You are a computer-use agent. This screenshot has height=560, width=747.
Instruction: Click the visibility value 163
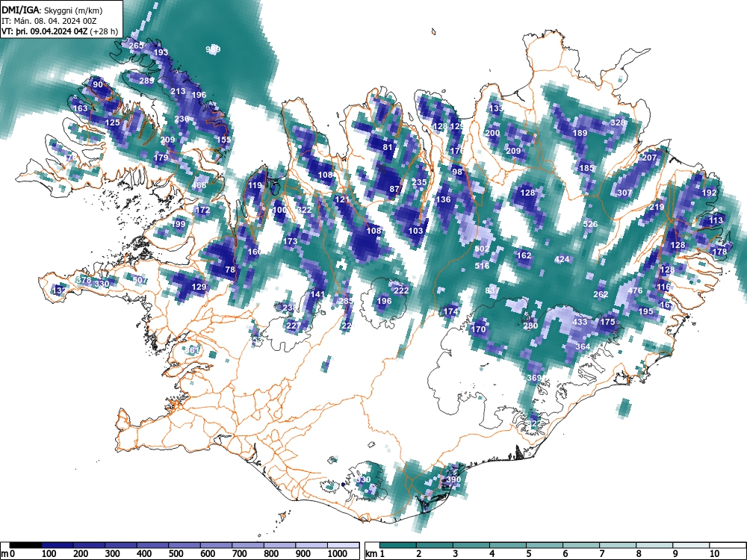[80, 108]
